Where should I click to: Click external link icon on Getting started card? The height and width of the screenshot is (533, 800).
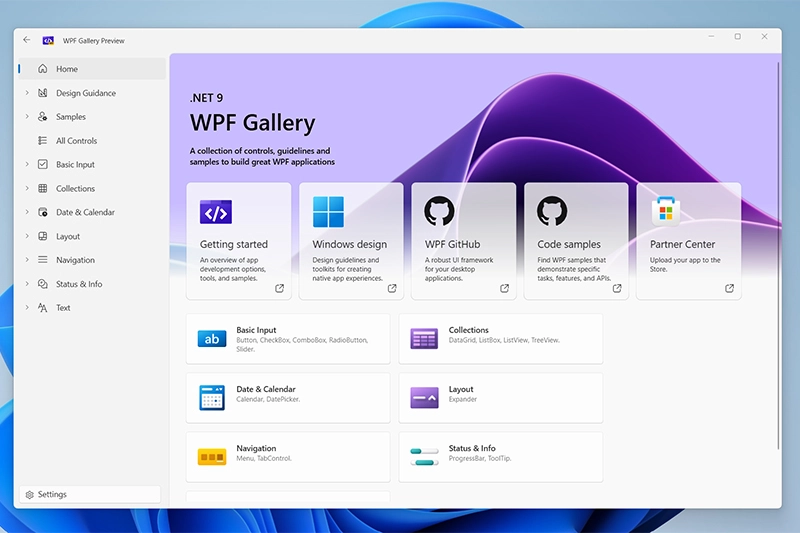point(280,288)
